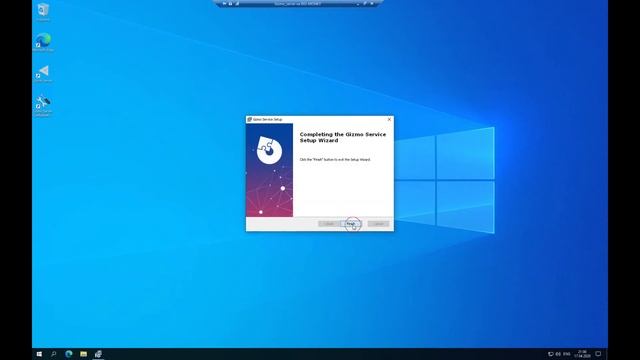Click the network icon in system tray
Screen dimensions: 640x360
[x=551, y=354]
